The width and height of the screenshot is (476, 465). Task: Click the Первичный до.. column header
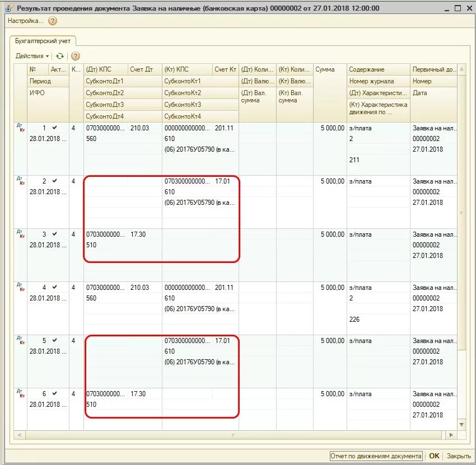click(x=433, y=69)
